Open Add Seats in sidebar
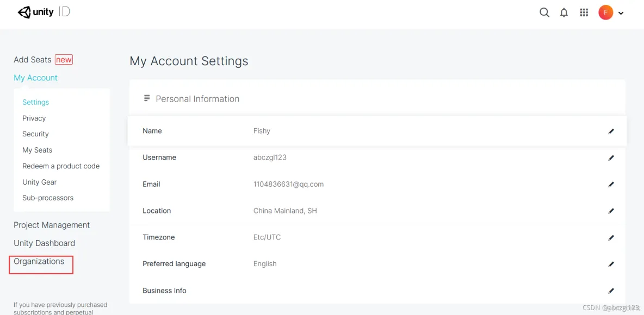This screenshot has height=315, width=644. click(33, 60)
